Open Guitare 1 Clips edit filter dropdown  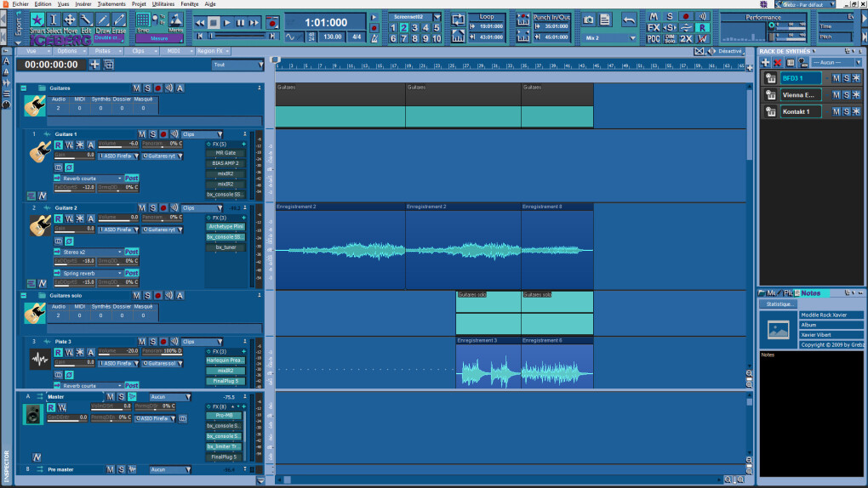pyautogui.click(x=203, y=133)
